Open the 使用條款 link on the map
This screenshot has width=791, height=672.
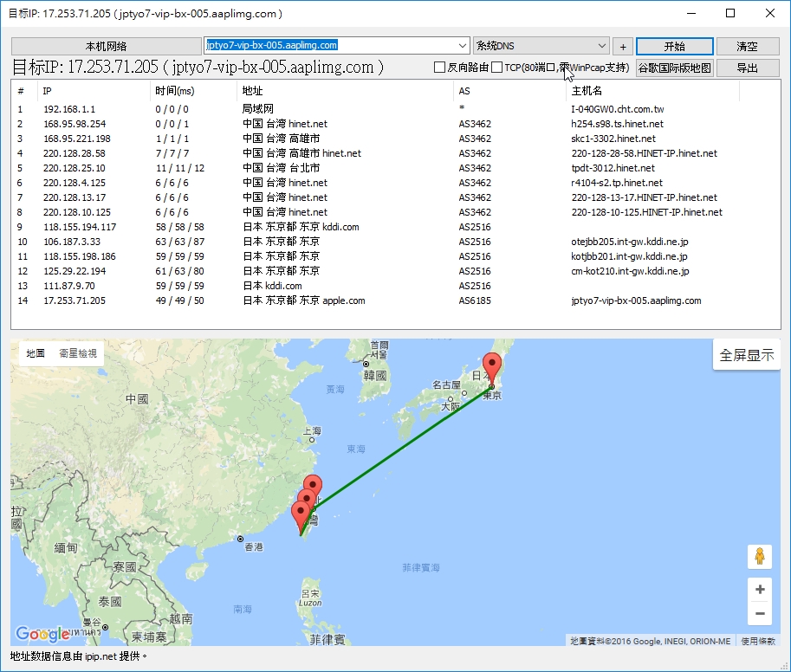[x=758, y=641]
